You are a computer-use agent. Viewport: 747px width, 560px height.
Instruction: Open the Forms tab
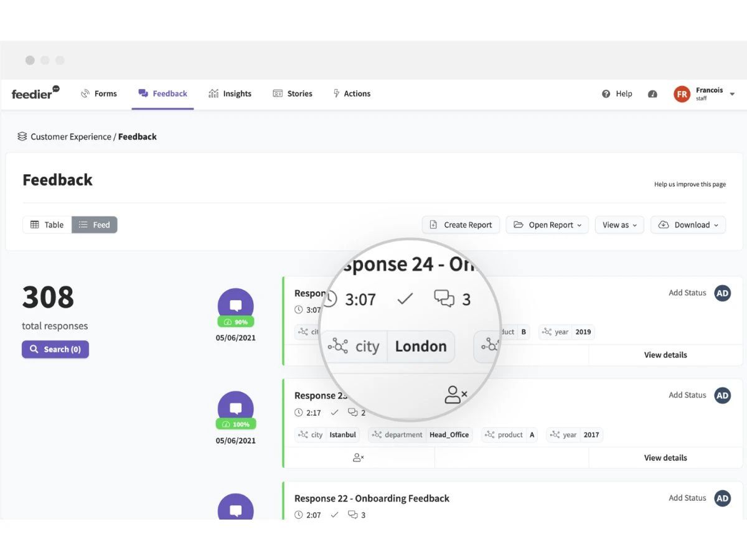[99, 93]
